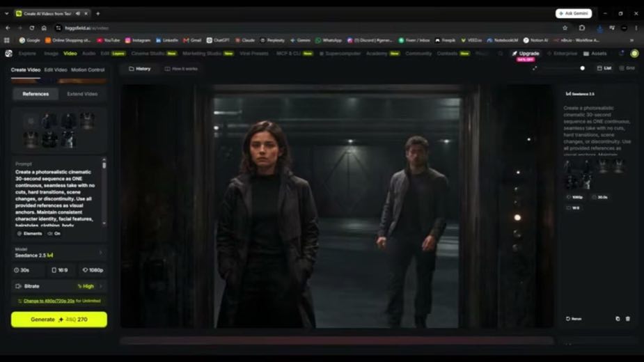
Task: Open the Community page
Action: click(x=418, y=54)
